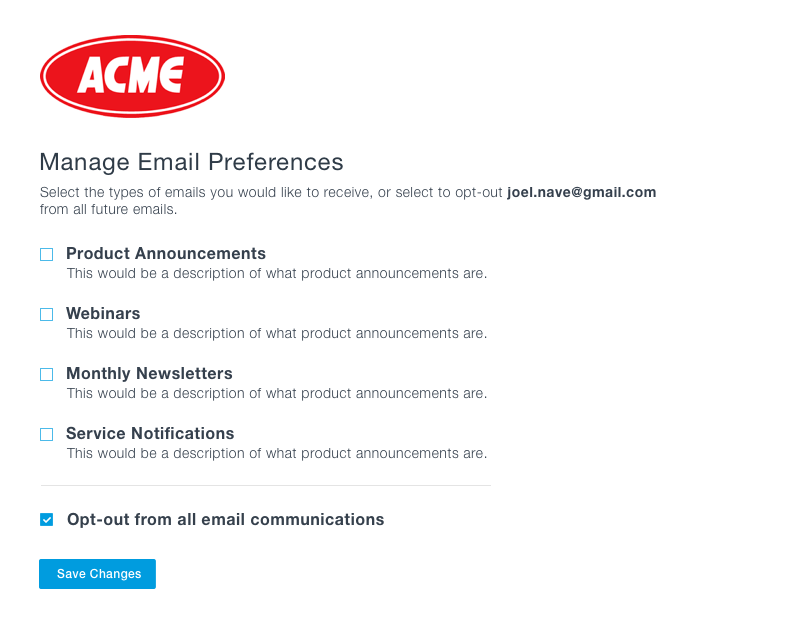This screenshot has height=634, width=801.
Task: Uncheck Opt-out from all email communications box
Action: (x=46, y=520)
